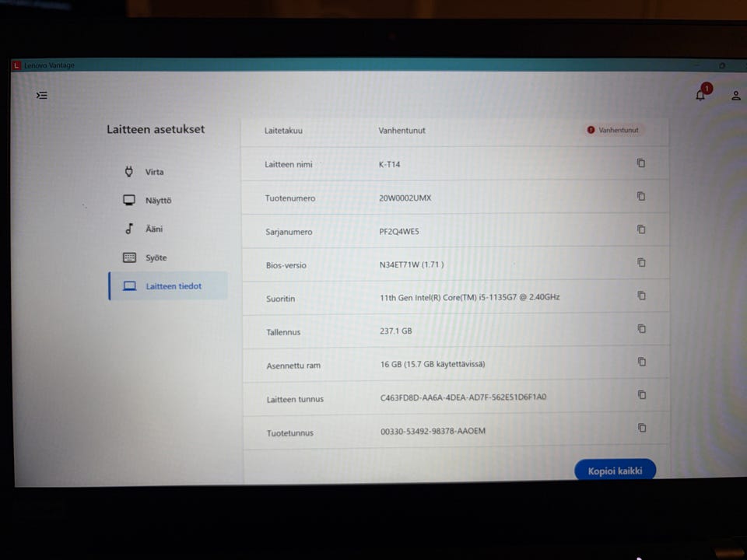The width and height of the screenshot is (747, 560).
Task: Select the 237.1 GB storage value
Action: pyautogui.click(x=396, y=331)
